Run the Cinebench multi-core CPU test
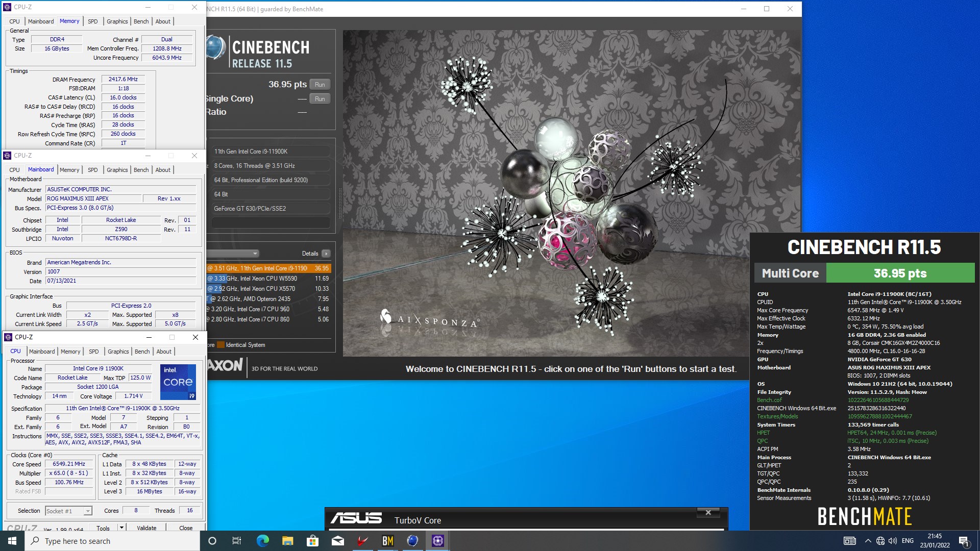The width and height of the screenshot is (980, 551). pyautogui.click(x=320, y=85)
